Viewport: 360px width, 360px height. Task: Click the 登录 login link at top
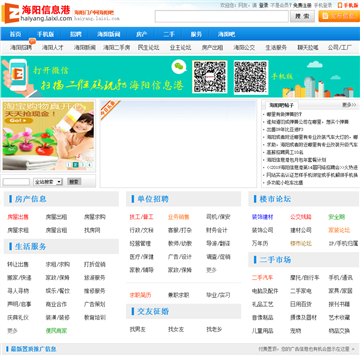tap(264, 5)
